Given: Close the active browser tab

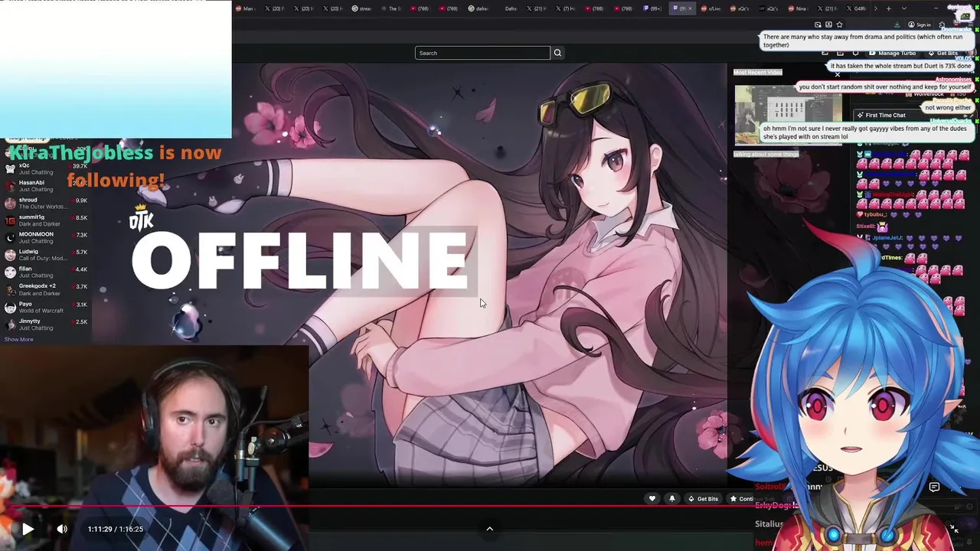Looking at the screenshot, I should [x=690, y=8].
